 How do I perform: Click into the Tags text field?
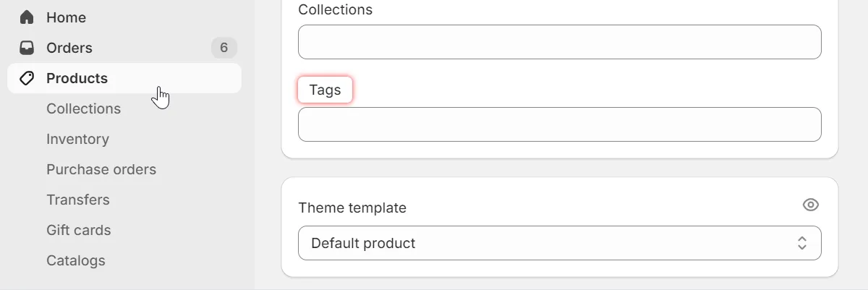559,124
